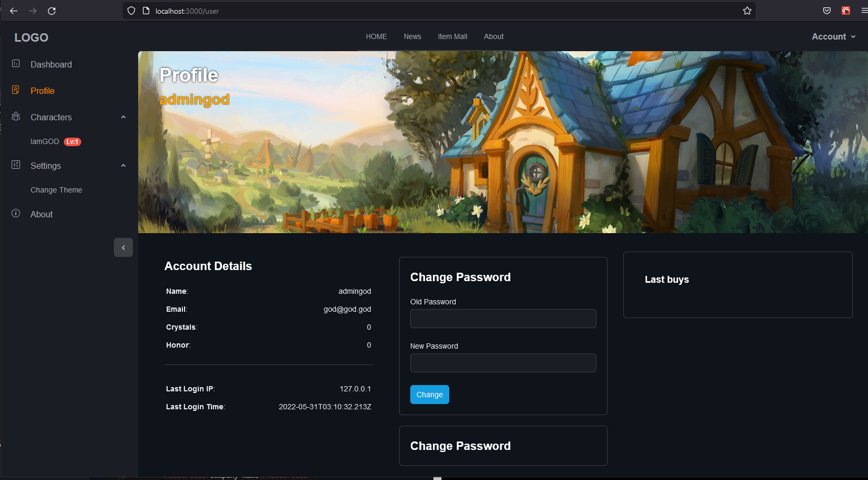Go to News in top navigation
Viewport: 868px width, 480px height.
412,36
